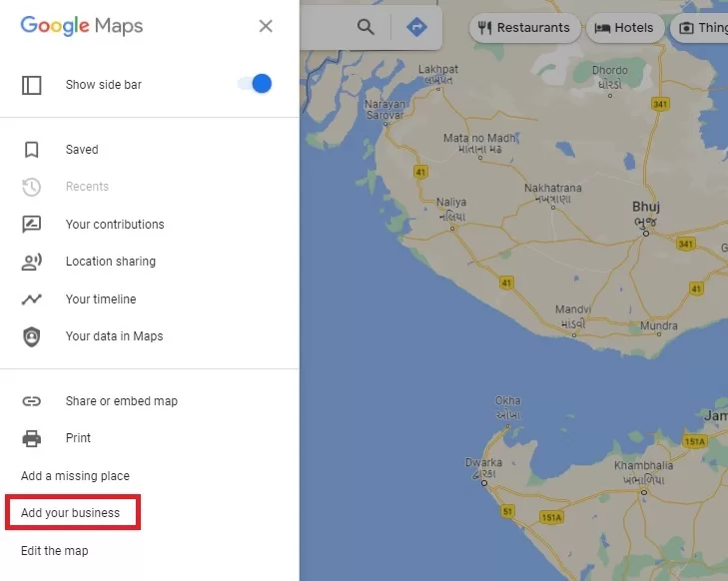This screenshot has width=728, height=581.
Task: Open Your data in Maps shield icon
Action: pyautogui.click(x=32, y=336)
